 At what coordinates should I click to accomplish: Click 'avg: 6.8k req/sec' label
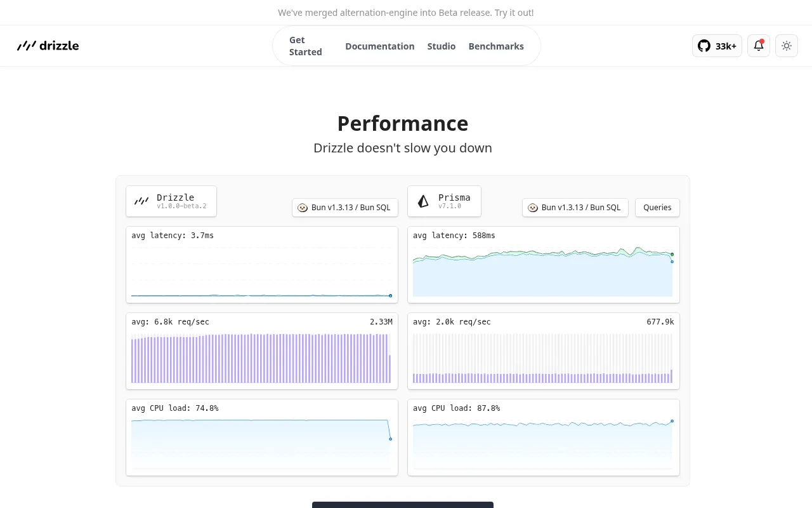click(x=171, y=322)
